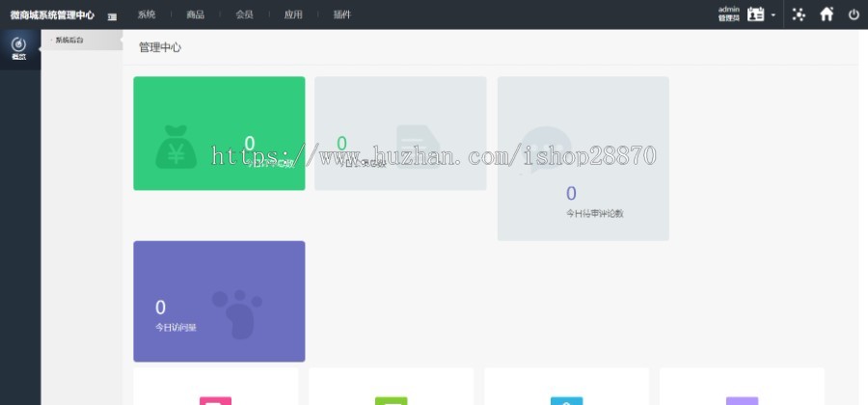Click the footprint icon on the visits card
Image resolution: width=868 pixels, height=405 pixels.
coord(237,313)
